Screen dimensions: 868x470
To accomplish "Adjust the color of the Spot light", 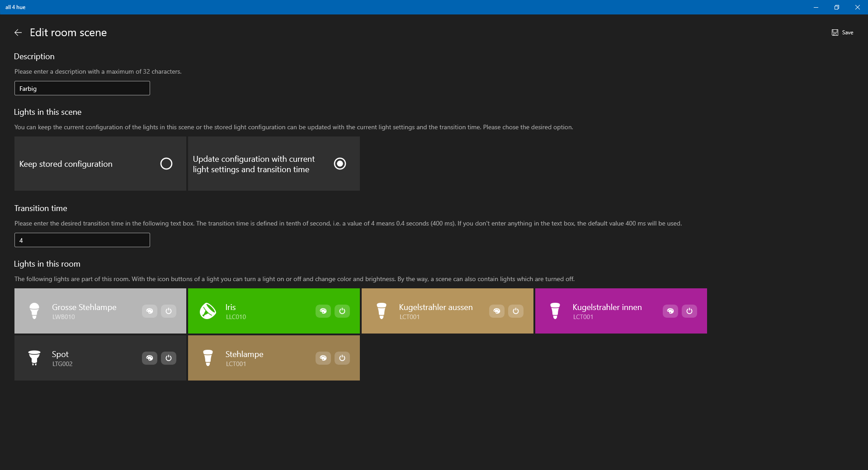I will pyautogui.click(x=150, y=358).
